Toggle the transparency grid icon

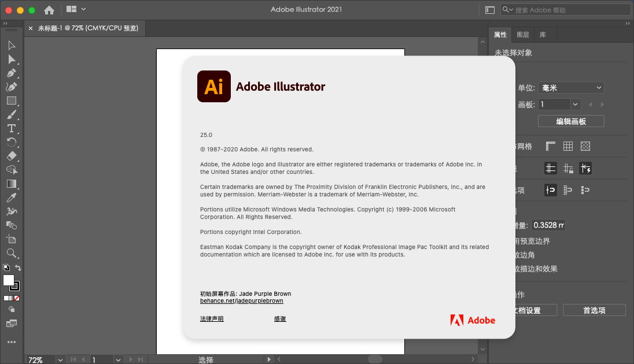585,146
